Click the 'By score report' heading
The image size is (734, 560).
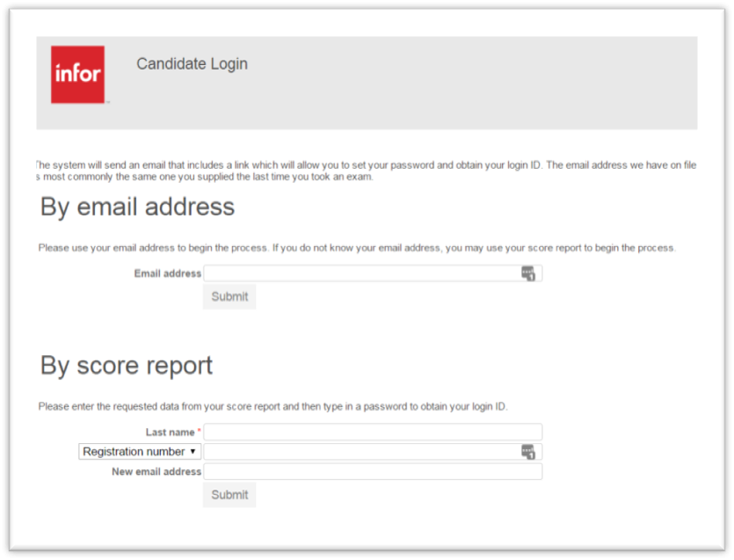coord(127,366)
